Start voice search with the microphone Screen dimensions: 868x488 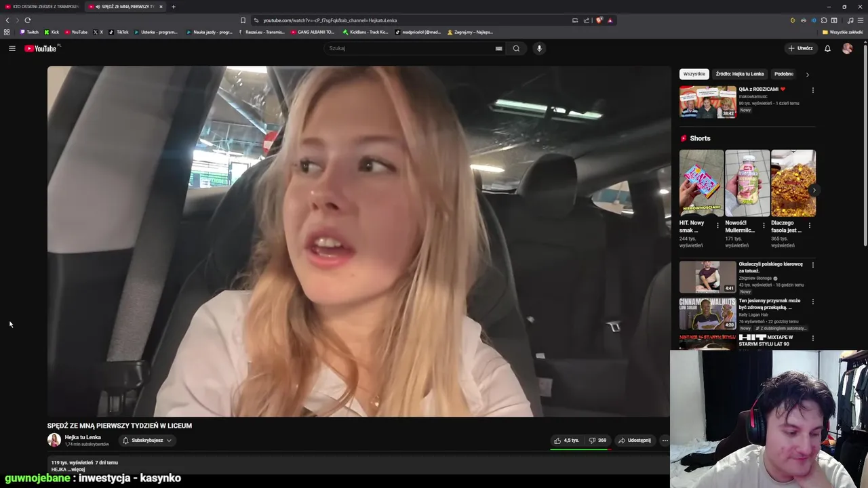click(539, 48)
